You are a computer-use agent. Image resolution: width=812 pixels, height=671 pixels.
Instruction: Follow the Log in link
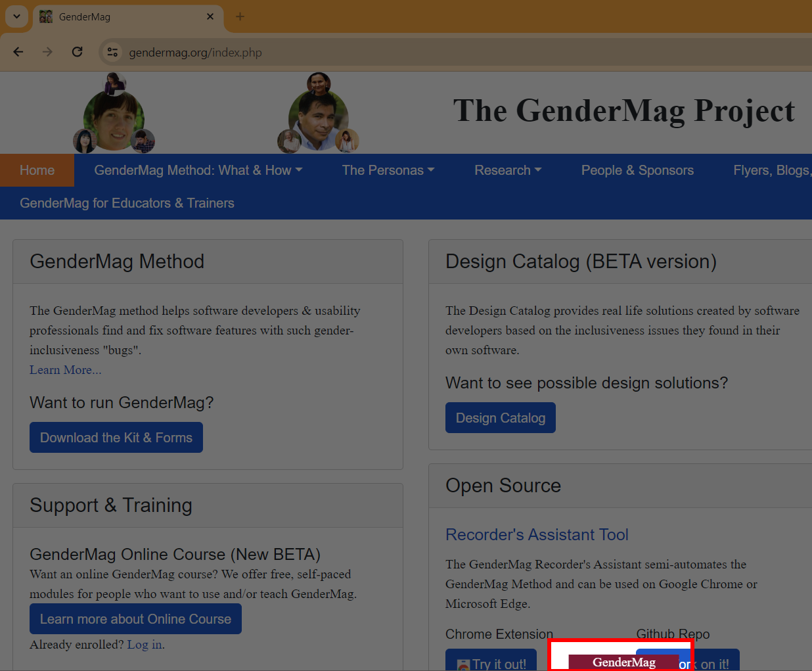click(x=145, y=644)
